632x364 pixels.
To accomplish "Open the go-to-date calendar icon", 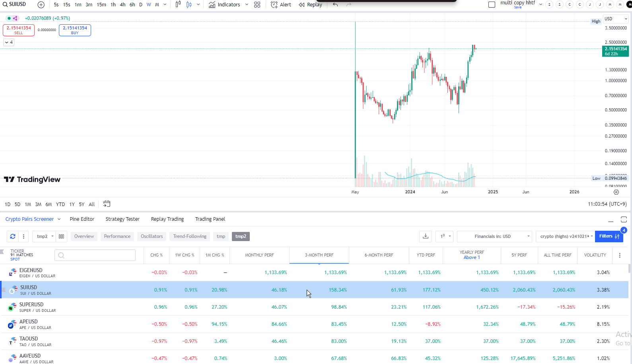I will [107, 204].
